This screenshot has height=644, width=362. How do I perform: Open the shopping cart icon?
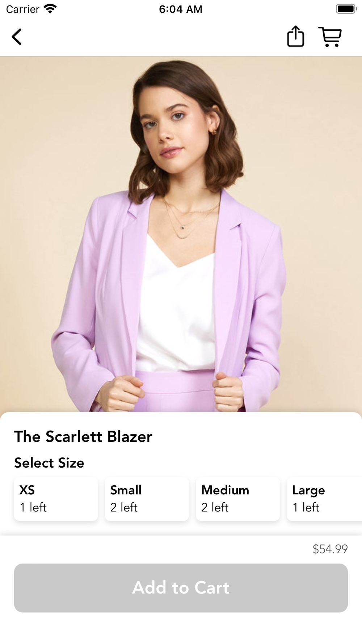[x=330, y=37]
